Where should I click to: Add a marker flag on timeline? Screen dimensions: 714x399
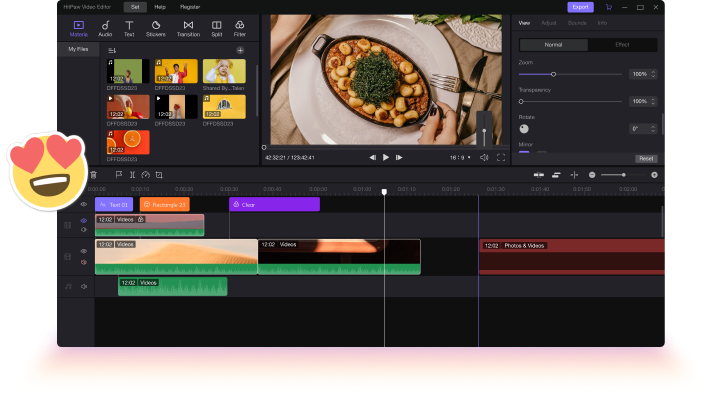tap(118, 174)
